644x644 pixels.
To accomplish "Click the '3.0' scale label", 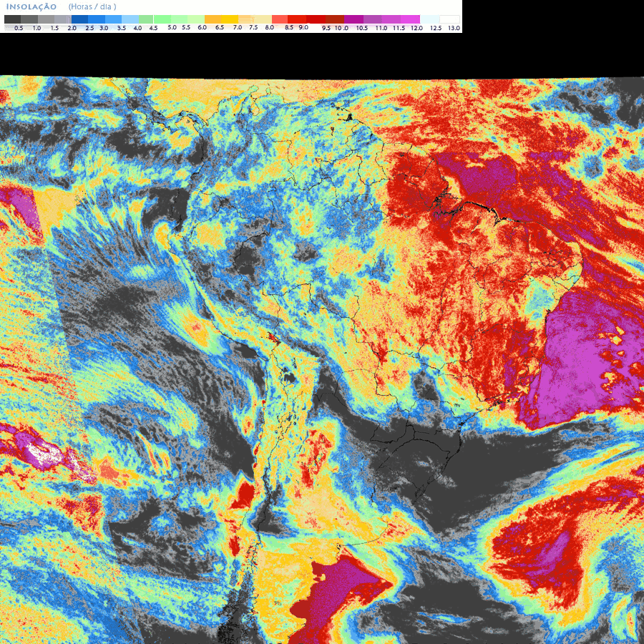I will click(x=104, y=29).
